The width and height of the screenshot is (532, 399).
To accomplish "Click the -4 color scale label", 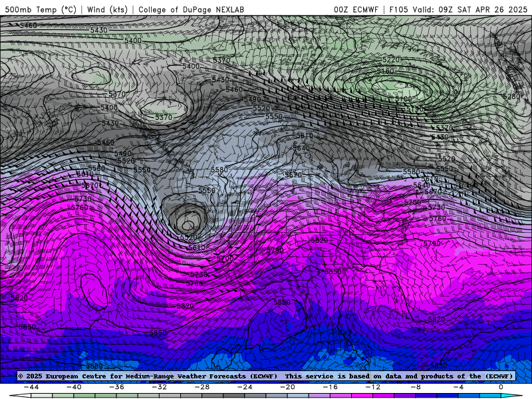I will pos(458,387).
